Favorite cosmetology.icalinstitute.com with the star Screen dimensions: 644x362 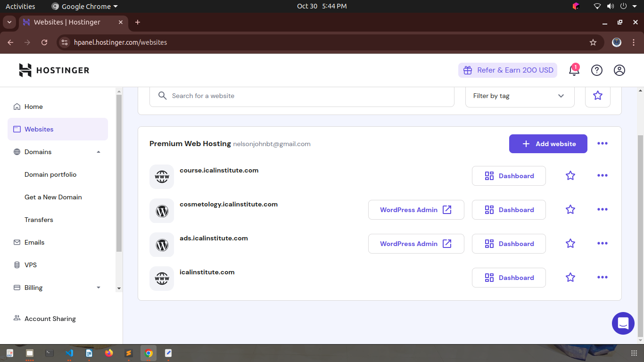pyautogui.click(x=570, y=210)
